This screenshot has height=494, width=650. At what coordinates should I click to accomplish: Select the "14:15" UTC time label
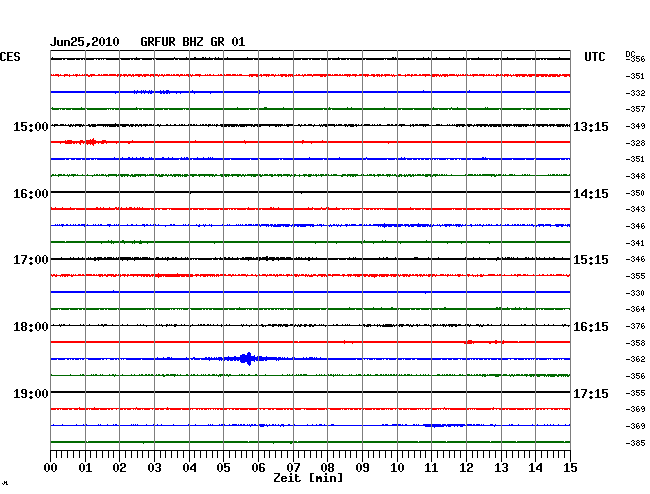point(591,194)
